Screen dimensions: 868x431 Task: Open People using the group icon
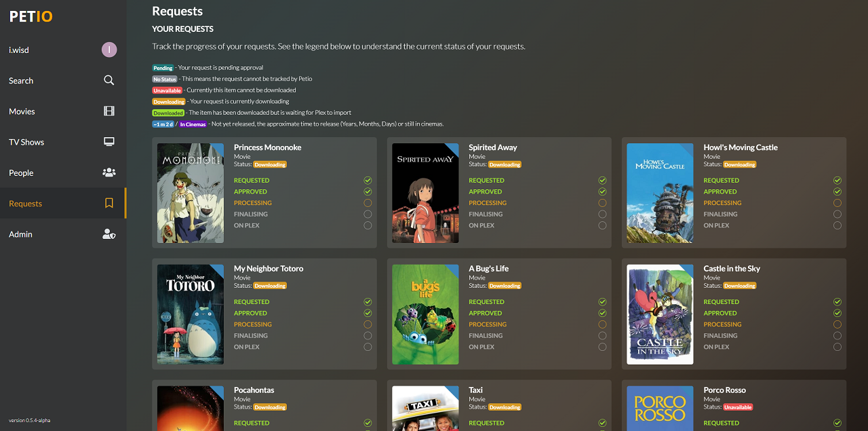(108, 172)
